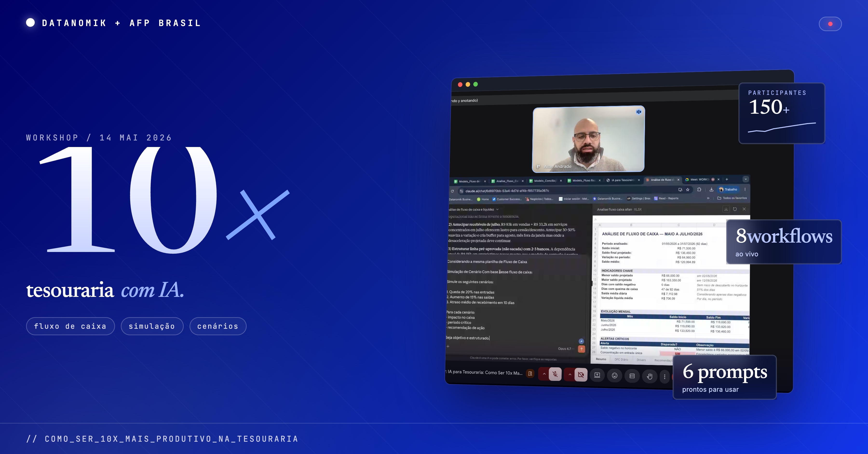The width and height of the screenshot is (868, 454).
Task: Select the Resumo sheet tab
Action: [x=601, y=359]
